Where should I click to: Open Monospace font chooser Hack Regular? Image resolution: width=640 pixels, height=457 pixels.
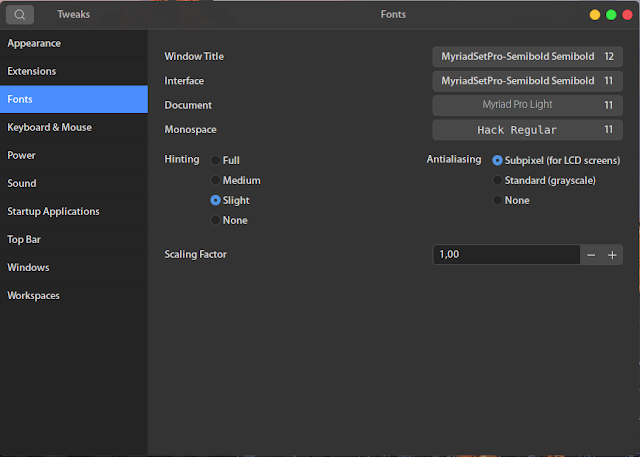[527, 130]
